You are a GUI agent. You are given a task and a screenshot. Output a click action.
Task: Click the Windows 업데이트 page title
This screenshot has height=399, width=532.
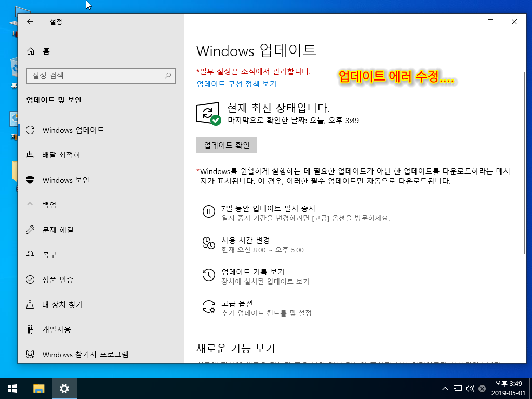[x=256, y=50]
